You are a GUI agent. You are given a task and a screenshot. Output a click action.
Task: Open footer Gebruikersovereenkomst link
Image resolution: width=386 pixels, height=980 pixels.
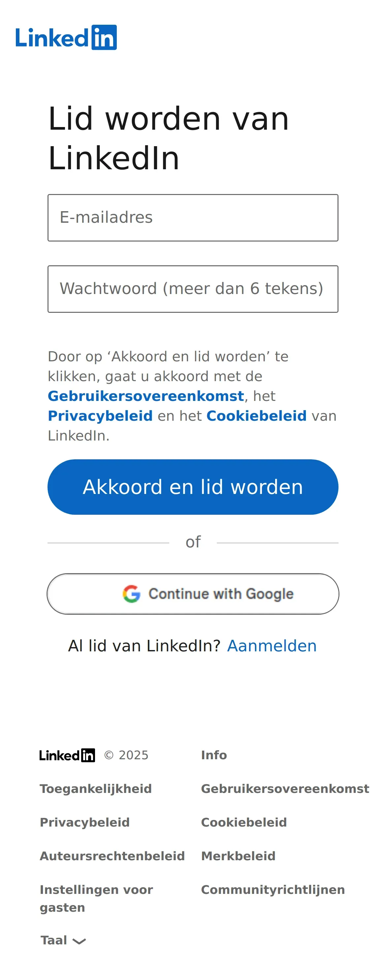(285, 789)
